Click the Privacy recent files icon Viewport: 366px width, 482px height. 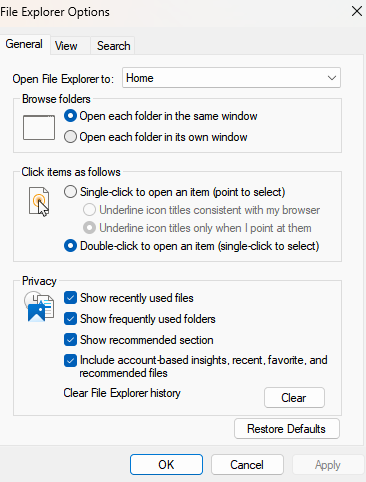(39, 307)
